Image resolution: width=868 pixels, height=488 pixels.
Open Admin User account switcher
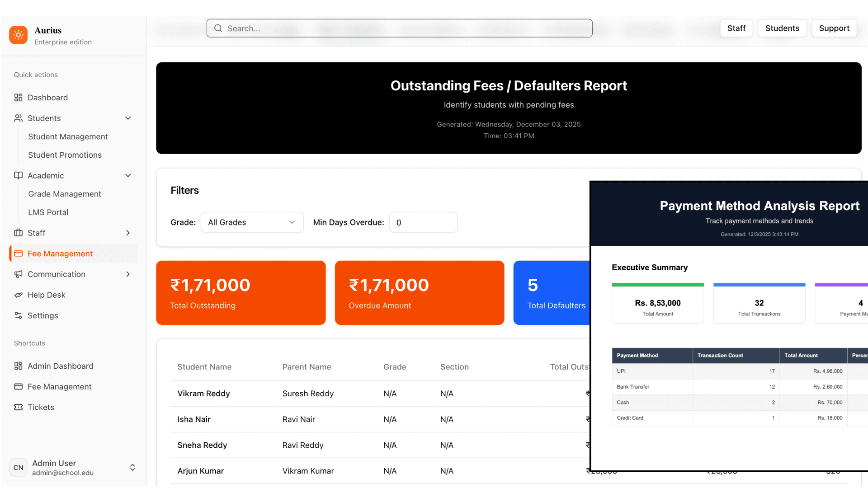coord(132,467)
